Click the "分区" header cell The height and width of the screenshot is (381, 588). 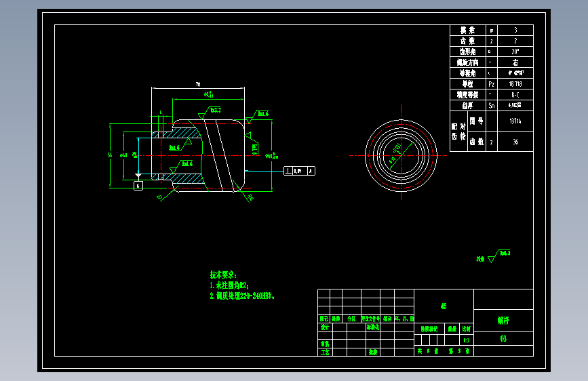[351, 319]
